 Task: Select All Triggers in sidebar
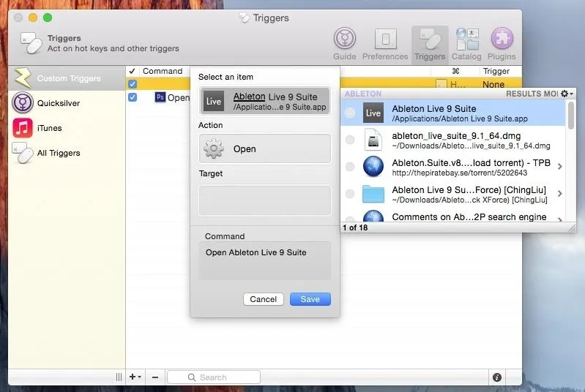click(67, 153)
